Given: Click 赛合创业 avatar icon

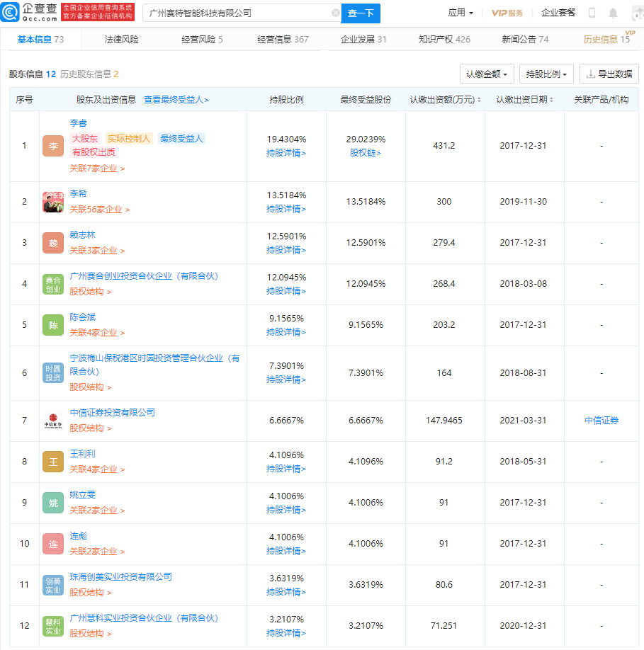Looking at the screenshot, I should pos(53,284).
